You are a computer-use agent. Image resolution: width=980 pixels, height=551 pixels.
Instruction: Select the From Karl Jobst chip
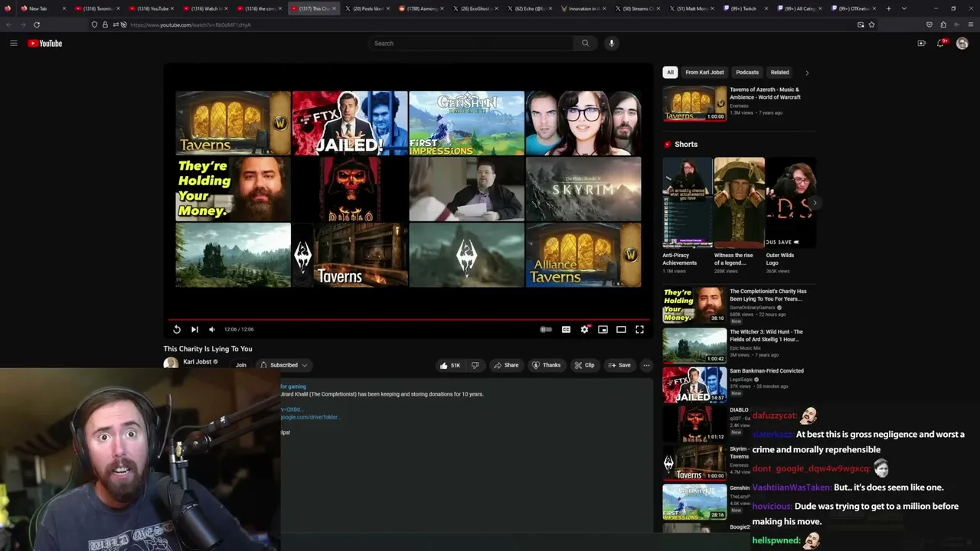coord(704,73)
